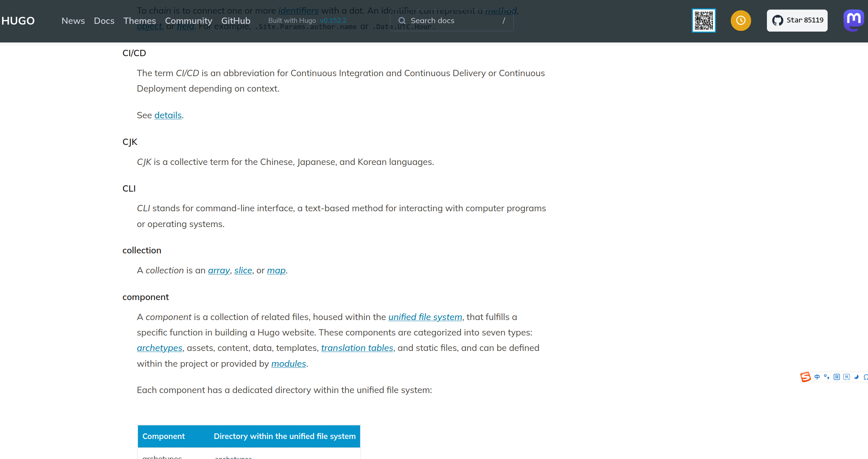Open the Docs menu item
This screenshot has height=459, width=868.
tap(104, 21)
